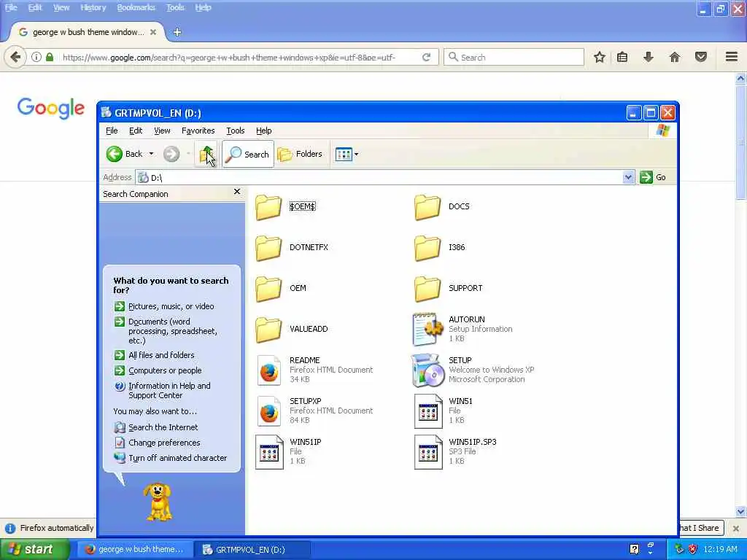Open the Back history dropdown arrow
Image resolution: width=747 pixels, height=560 pixels.
[x=151, y=154]
